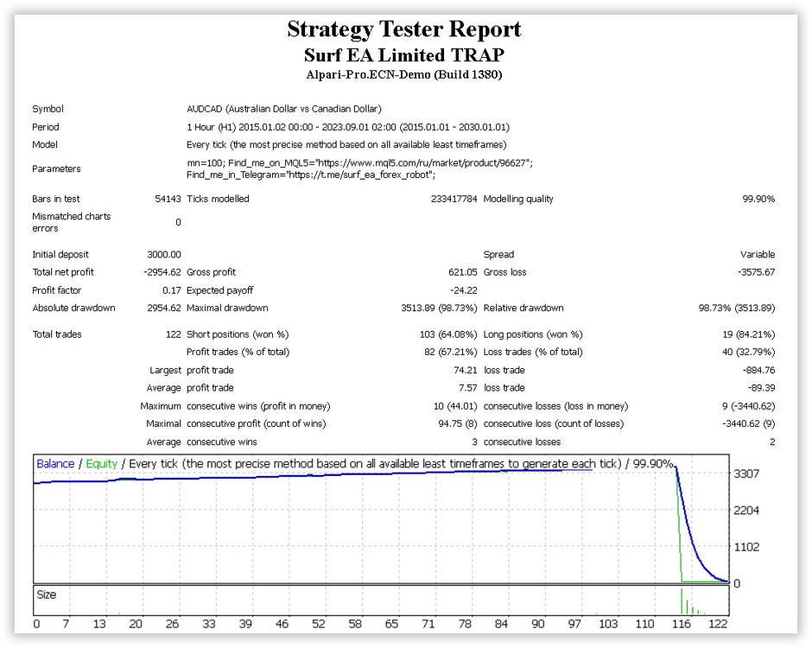Image resolution: width=812 pixels, height=648 pixels.
Task: Click gross profit value 621.05
Action: (463, 272)
